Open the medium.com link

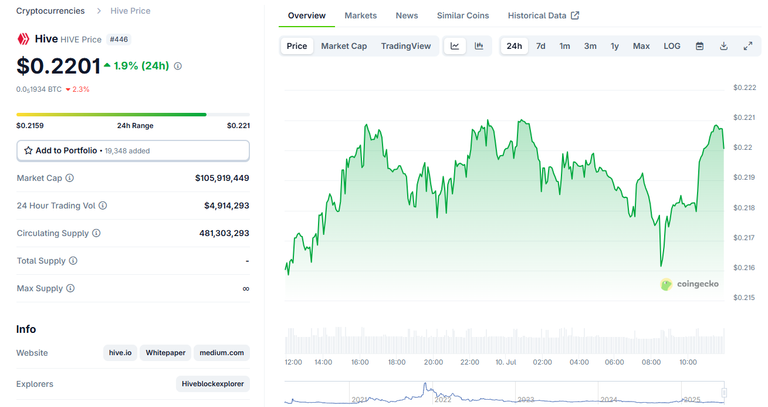[221, 353]
